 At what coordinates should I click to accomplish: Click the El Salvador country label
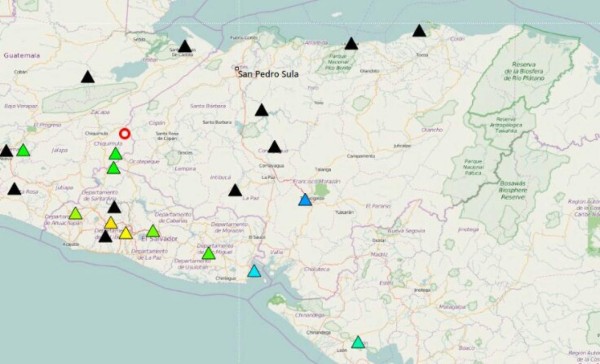tap(160, 239)
